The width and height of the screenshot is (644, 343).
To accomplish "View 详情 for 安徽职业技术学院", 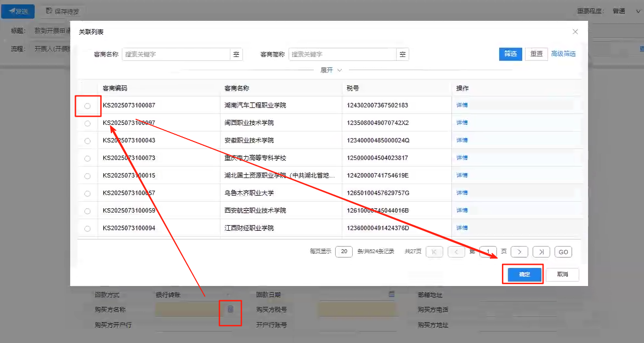I will tap(462, 140).
